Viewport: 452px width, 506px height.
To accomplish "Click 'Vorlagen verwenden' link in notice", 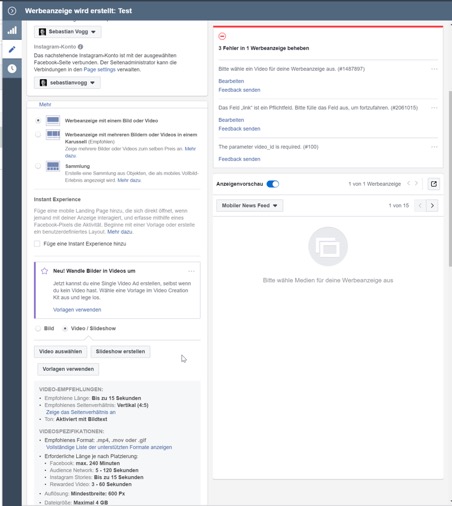I will click(x=77, y=310).
